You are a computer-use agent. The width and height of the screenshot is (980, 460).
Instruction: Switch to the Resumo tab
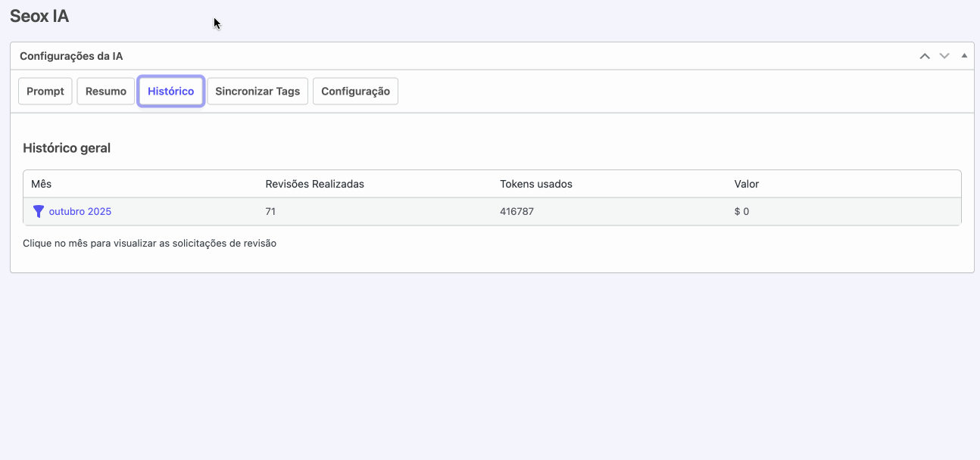tap(106, 92)
